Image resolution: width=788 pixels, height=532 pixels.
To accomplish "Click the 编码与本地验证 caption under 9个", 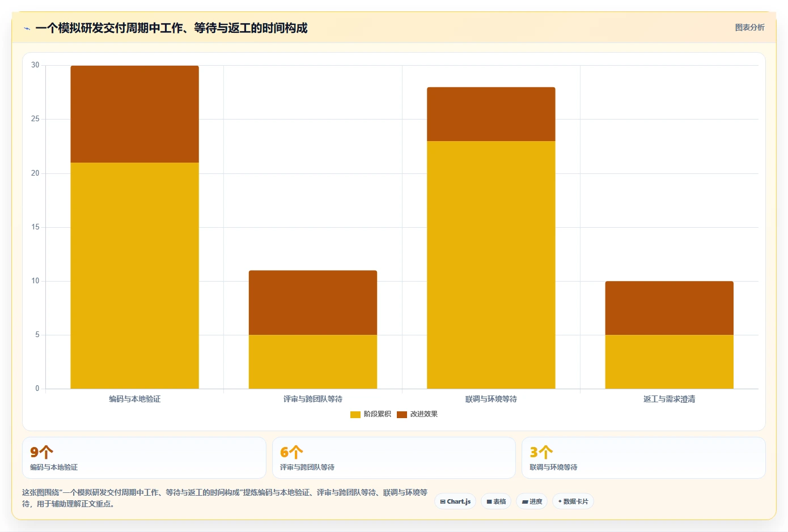I will click(x=54, y=467).
